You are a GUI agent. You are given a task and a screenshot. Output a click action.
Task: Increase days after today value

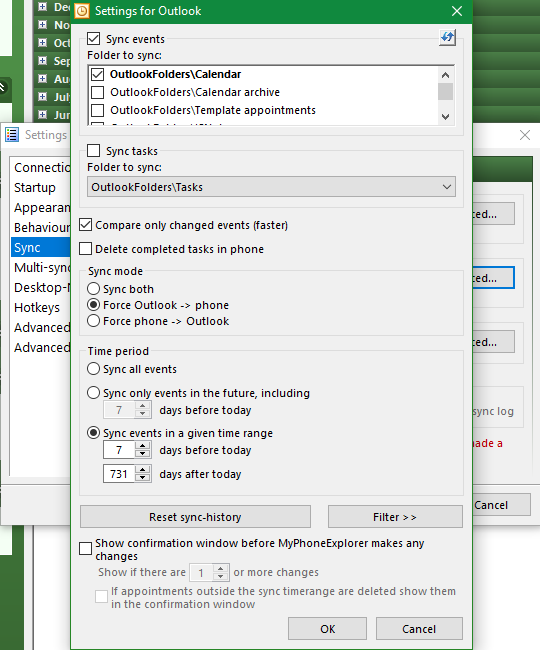pos(143,470)
